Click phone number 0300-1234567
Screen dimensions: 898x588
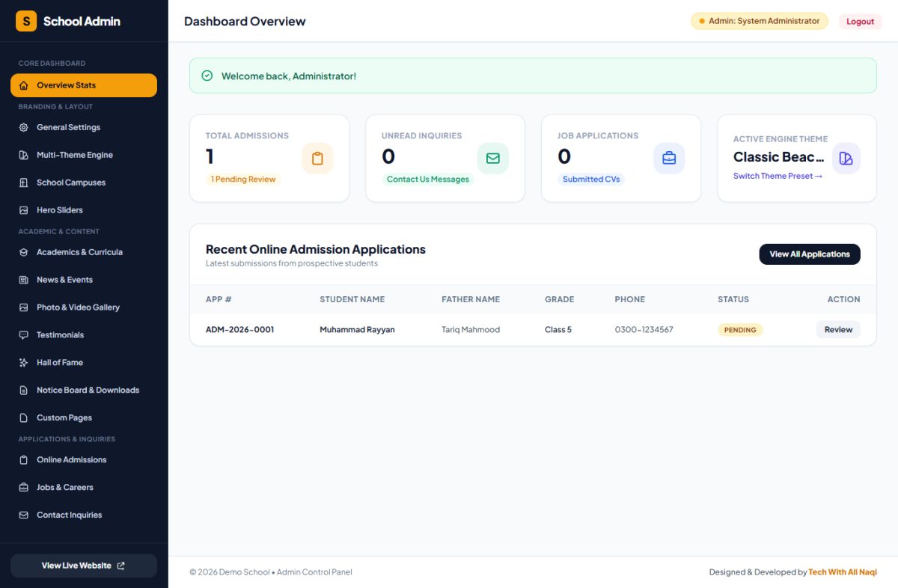(644, 330)
